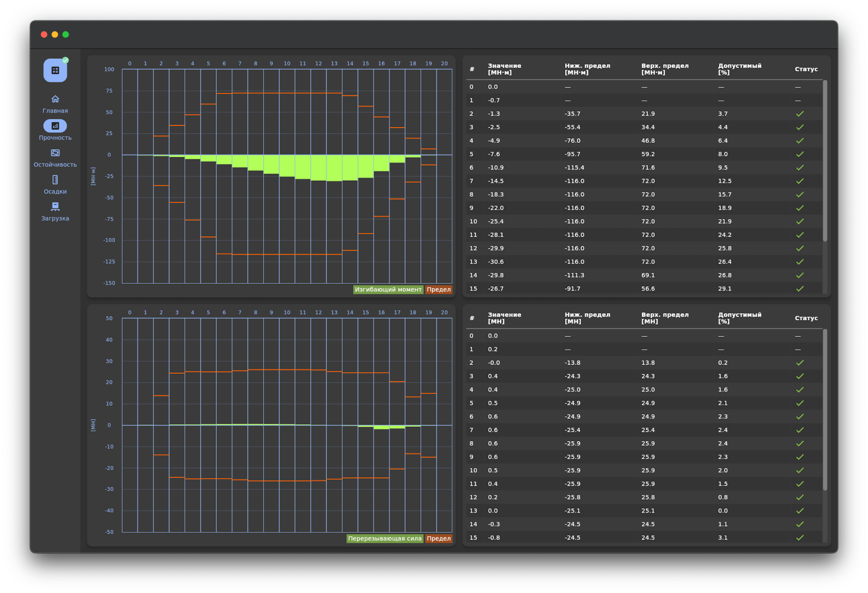Viewport: 868px width, 593px height.
Task: Click the Значение [МН] column header
Action: (x=504, y=318)
